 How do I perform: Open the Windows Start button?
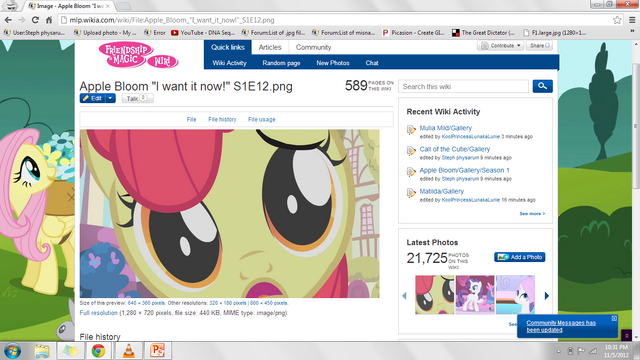click(x=12, y=351)
